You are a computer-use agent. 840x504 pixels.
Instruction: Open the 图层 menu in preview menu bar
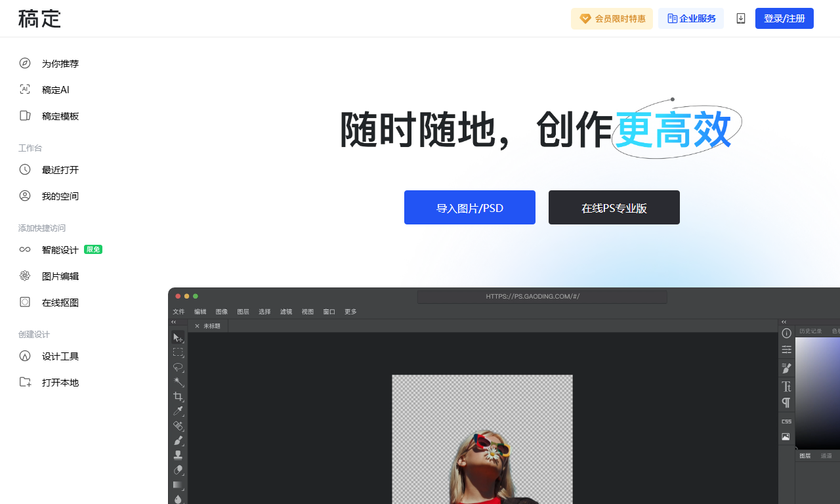point(243,312)
